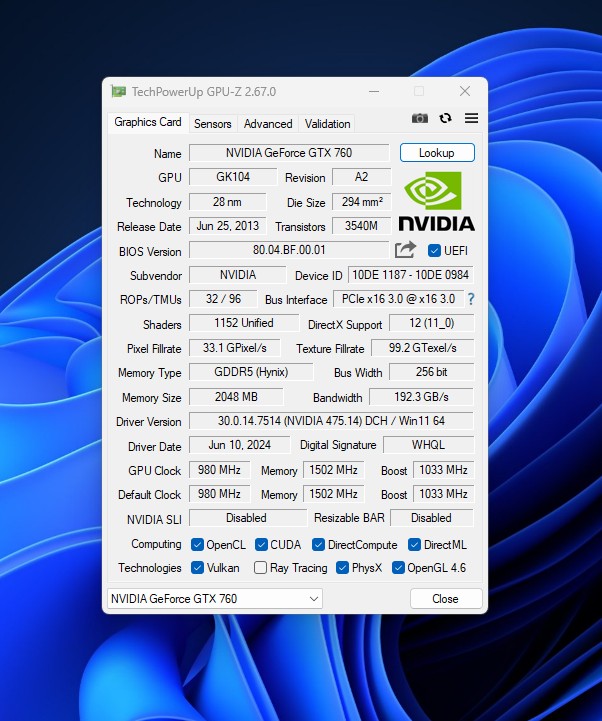Switch to the Sensors tab
This screenshot has height=721, width=602.
point(212,124)
